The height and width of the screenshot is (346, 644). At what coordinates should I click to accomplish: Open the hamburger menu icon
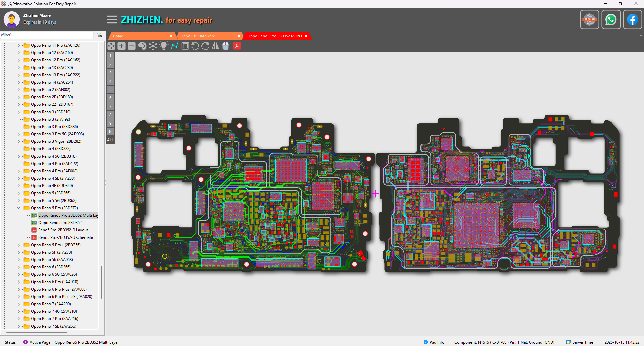click(112, 19)
